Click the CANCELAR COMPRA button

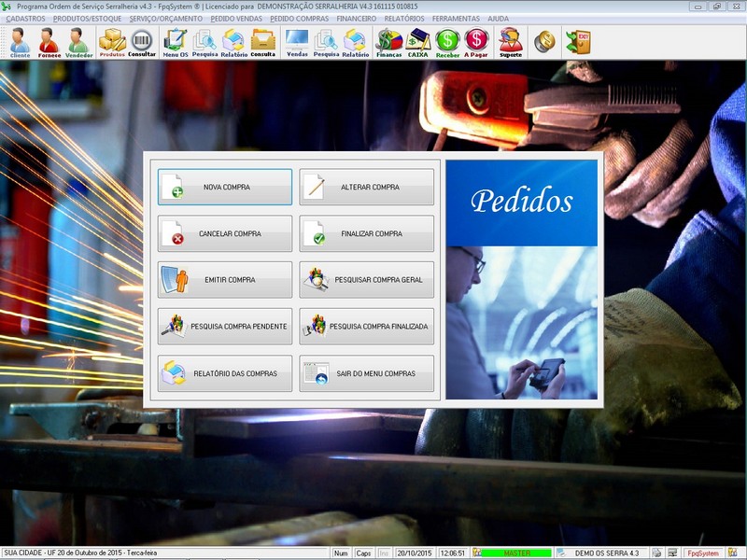pos(225,233)
